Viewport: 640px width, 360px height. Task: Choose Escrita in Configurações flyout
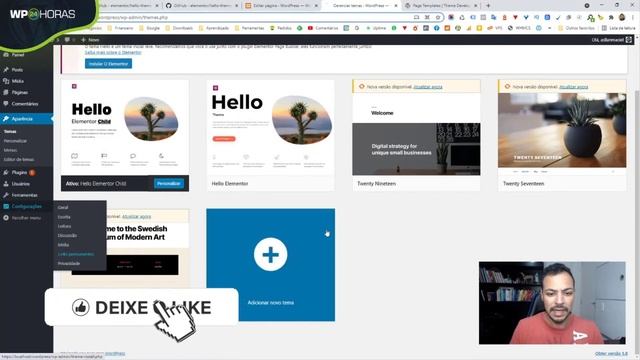pyautogui.click(x=64, y=217)
